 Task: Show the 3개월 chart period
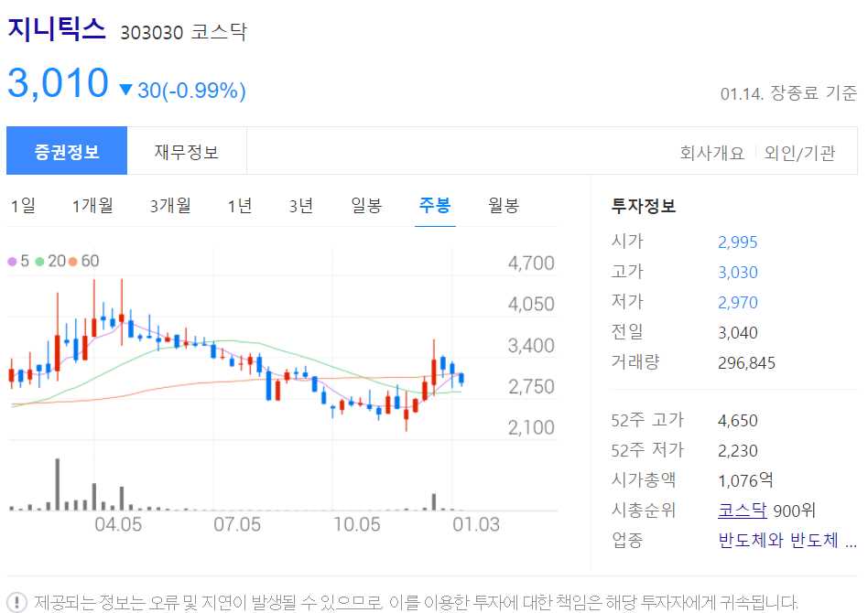[x=170, y=206]
